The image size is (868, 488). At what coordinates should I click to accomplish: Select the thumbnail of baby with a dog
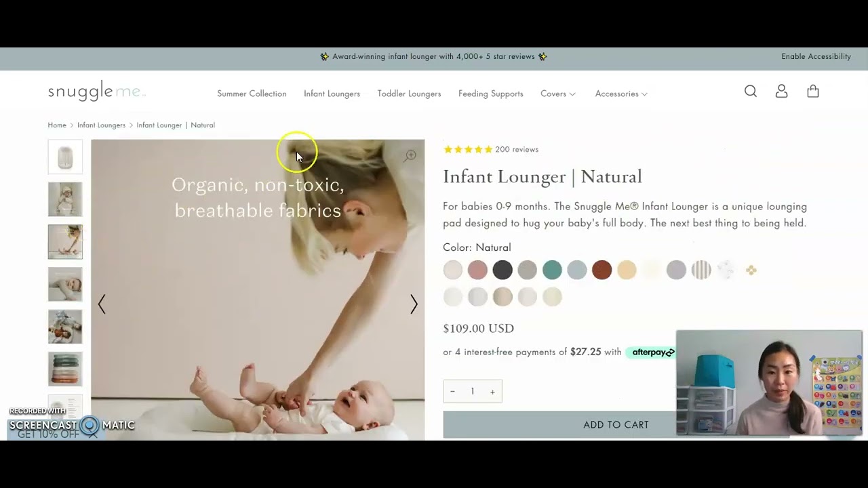click(65, 327)
